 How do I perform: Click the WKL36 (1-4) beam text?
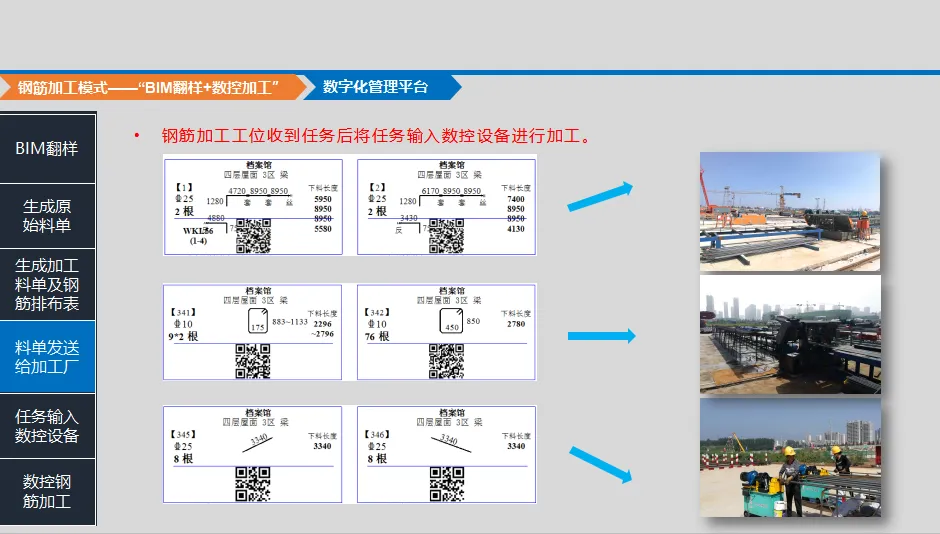[198, 236]
